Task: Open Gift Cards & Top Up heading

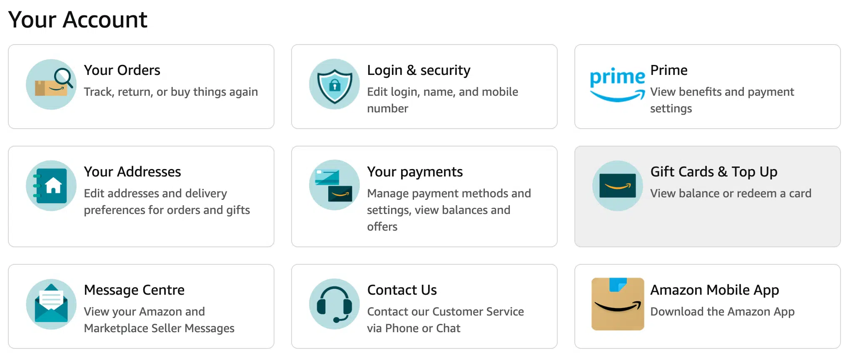Action: click(x=714, y=172)
